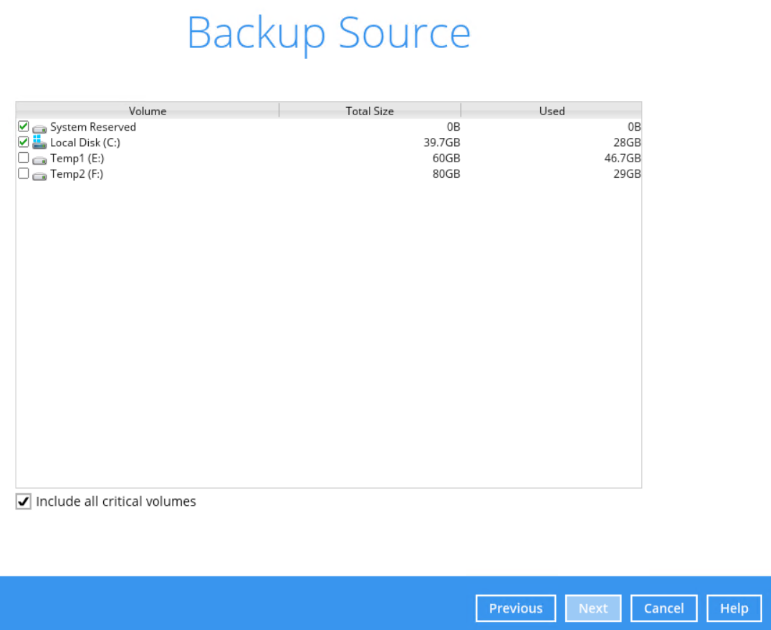The height and width of the screenshot is (630, 771).
Task: Click the Local Disk (C:) Windows drive icon
Action: pyautogui.click(x=39, y=143)
